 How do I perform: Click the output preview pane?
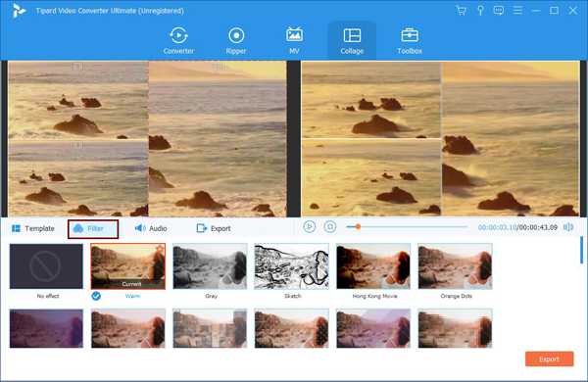441,139
